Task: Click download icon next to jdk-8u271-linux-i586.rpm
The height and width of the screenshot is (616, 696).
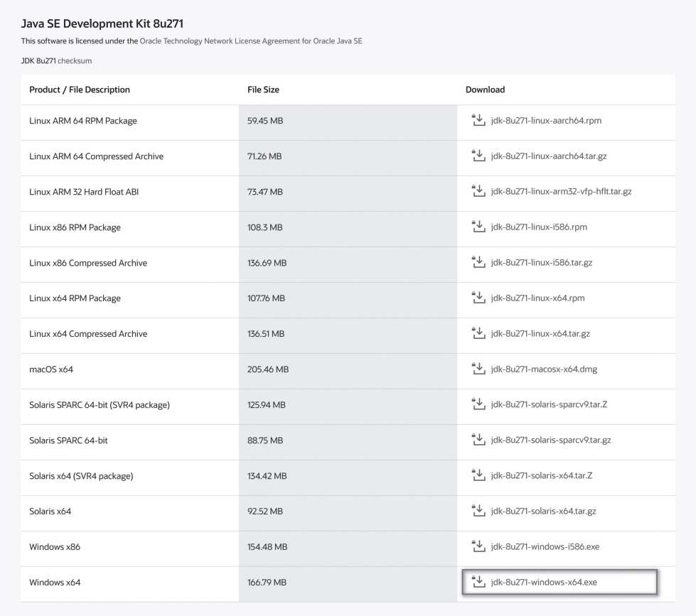Action: (478, 227)
